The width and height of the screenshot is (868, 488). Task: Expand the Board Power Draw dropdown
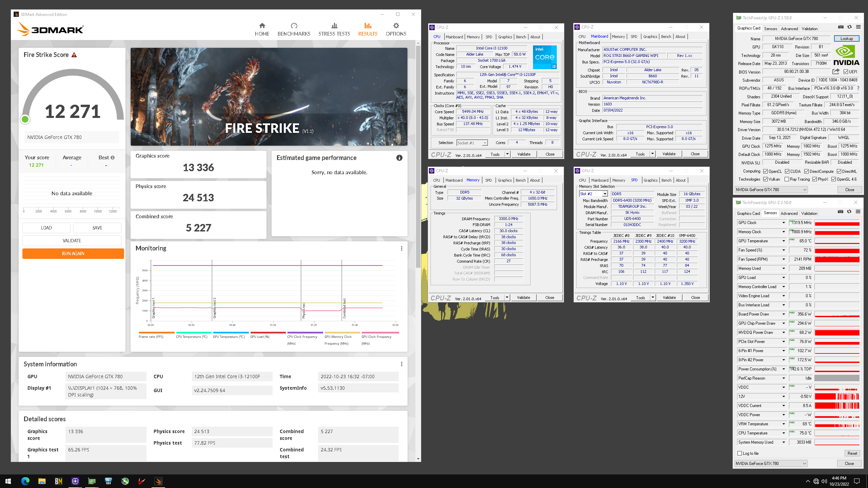pyautogui.click(x=784, y=314)
